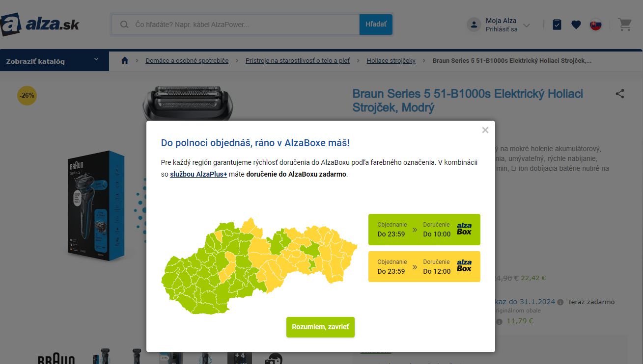Image resolution: width=643 pixels, height=364 pixels.
Task: Open the 'službou AlzaPlus+' link
Action: tap(198, 174)
